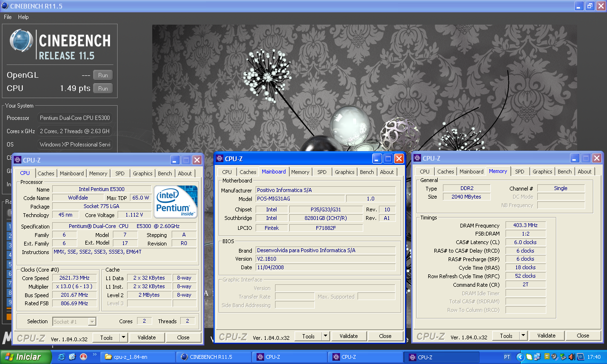Click the Socket 775 LGA package field

coord(101,206)
